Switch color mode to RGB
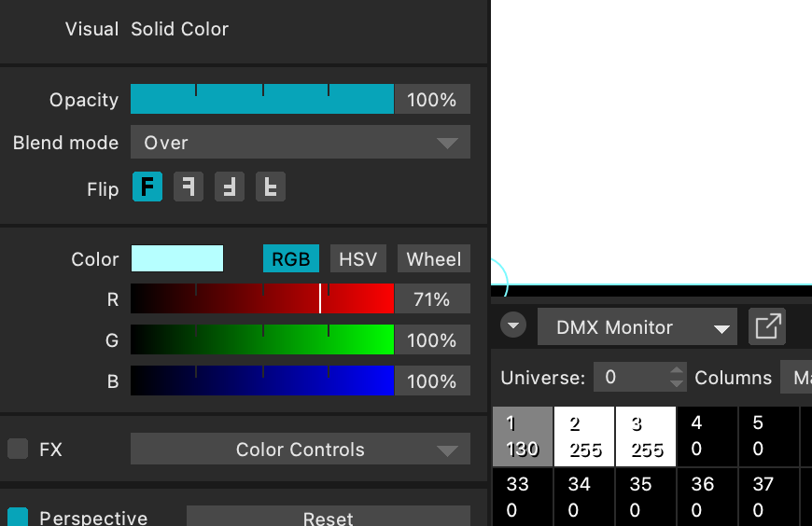The image size is (812, 526). click(x=291, y=258)
